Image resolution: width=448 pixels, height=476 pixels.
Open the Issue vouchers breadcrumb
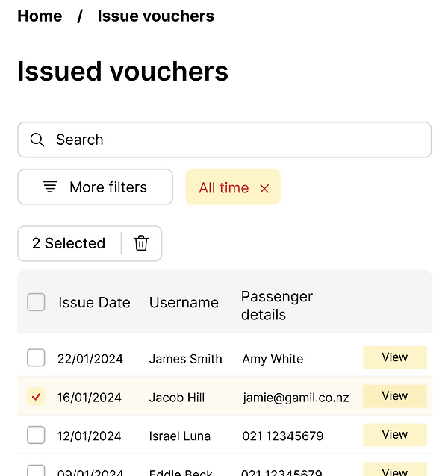pos(155,16)
